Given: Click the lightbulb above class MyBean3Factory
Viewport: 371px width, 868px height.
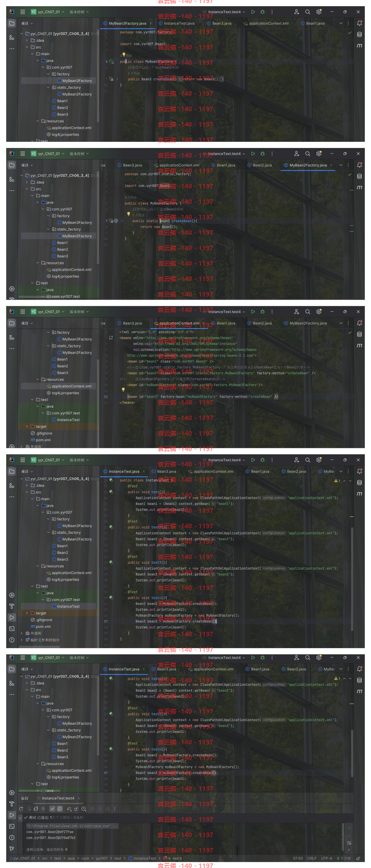Looking at the screenshot, I should (x=124, y=54).
